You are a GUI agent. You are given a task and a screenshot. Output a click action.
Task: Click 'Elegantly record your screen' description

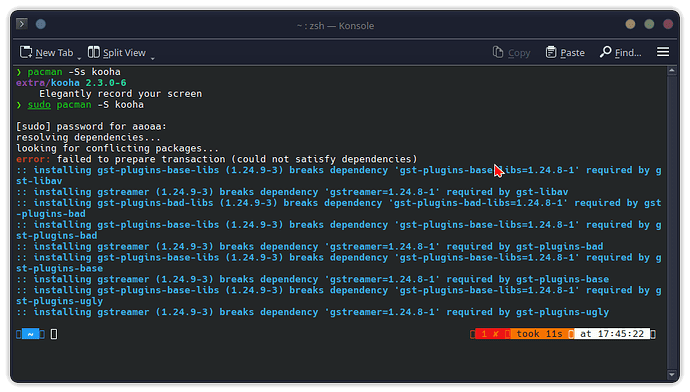pyautogui.click(x=121, y=94)
